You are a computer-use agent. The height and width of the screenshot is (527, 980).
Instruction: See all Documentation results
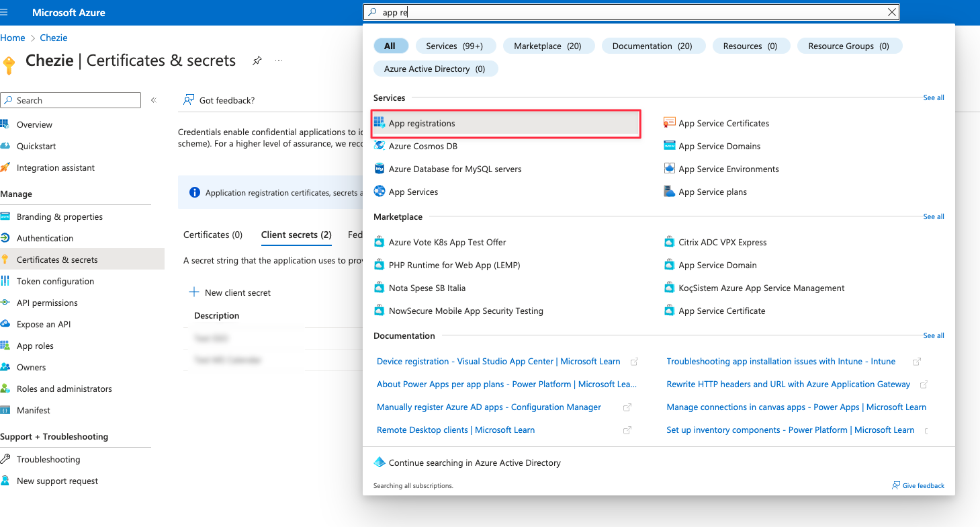click(934, 335)
